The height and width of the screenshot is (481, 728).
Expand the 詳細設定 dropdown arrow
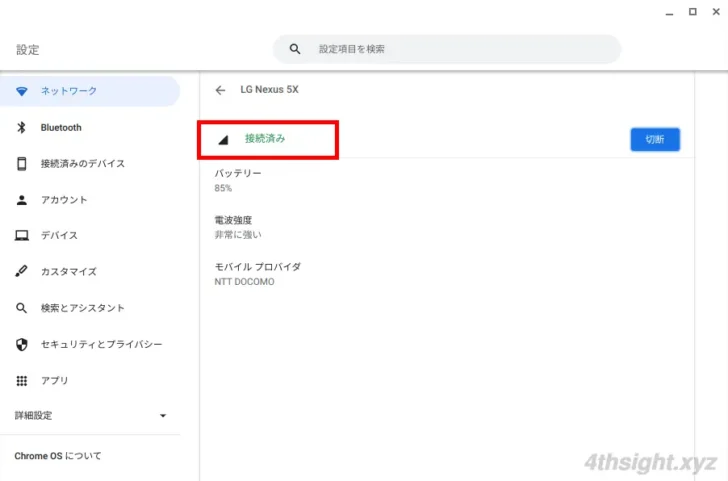[163, 416]
